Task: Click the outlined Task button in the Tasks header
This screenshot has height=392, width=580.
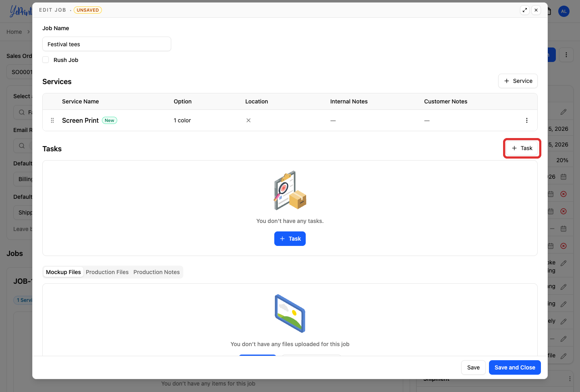Action: tap(522, 148)
